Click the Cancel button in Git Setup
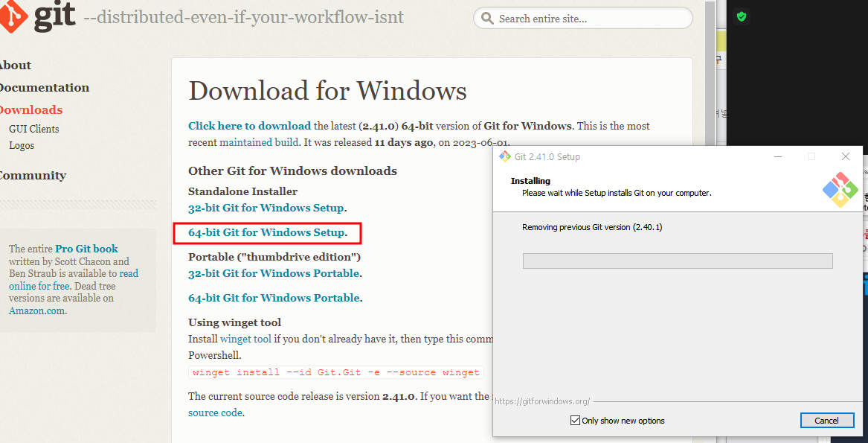The width and height of the screenshot is (868, 443). pyautogui.click(x=826, y=420)
